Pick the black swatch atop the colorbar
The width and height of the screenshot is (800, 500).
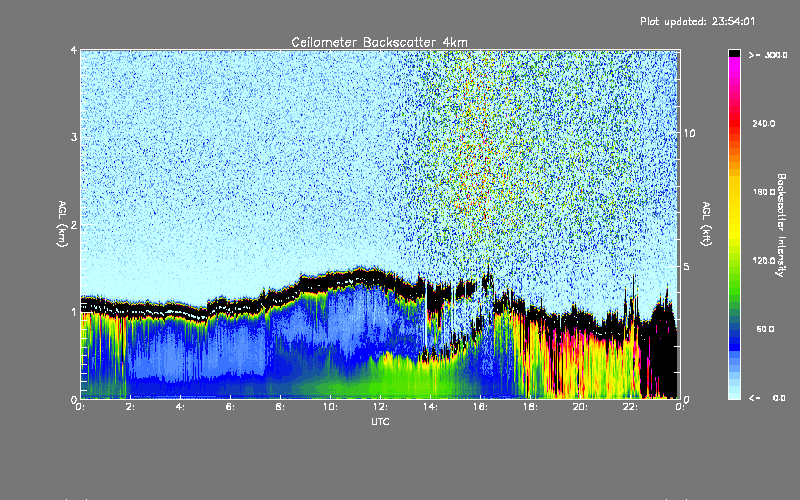coord(734,53)
